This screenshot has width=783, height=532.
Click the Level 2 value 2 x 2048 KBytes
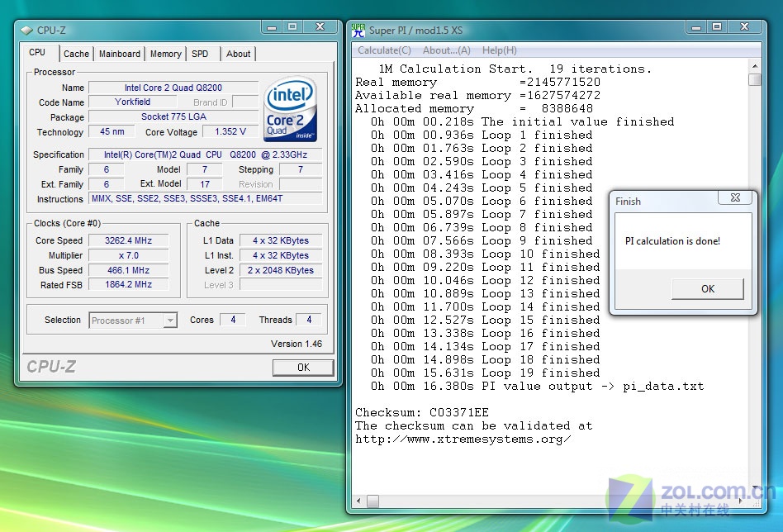click(281, 270)
